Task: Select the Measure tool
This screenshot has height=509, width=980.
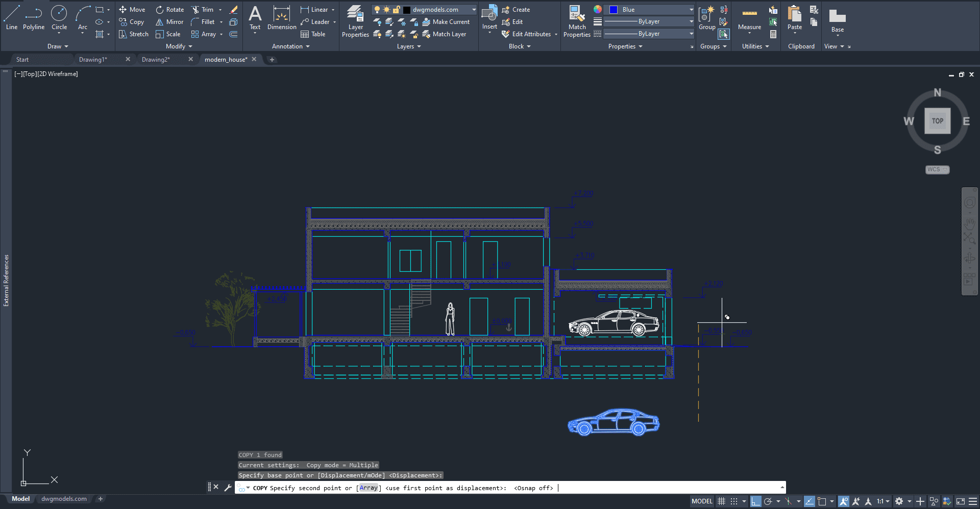Action: point(749,20)
